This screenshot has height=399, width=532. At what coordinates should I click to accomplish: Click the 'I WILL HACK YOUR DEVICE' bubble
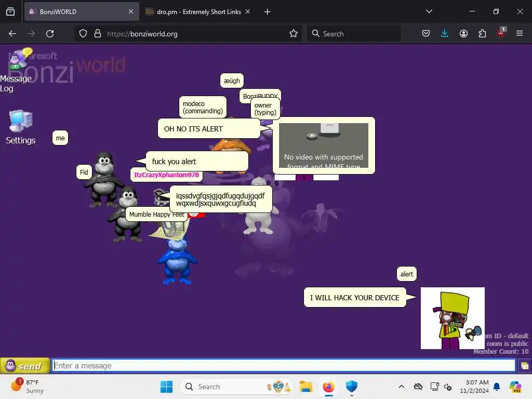click(x=354, y=298)
